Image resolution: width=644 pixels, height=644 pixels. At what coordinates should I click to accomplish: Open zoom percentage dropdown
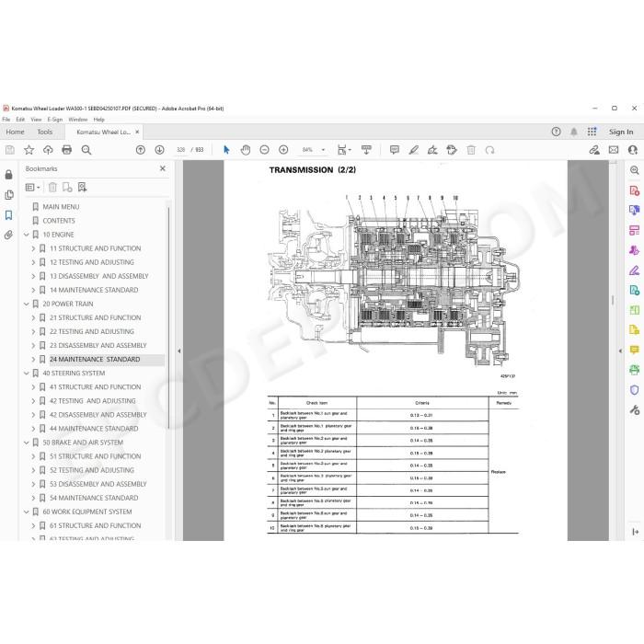coord(323,150)
